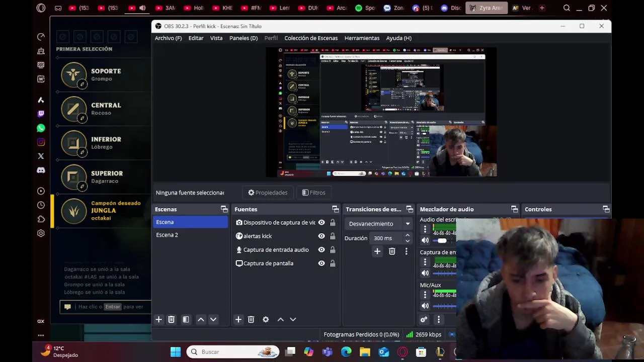Open the Paneles (D) menu
Viewport: 644px width, 362px height.
click(244, 38)
